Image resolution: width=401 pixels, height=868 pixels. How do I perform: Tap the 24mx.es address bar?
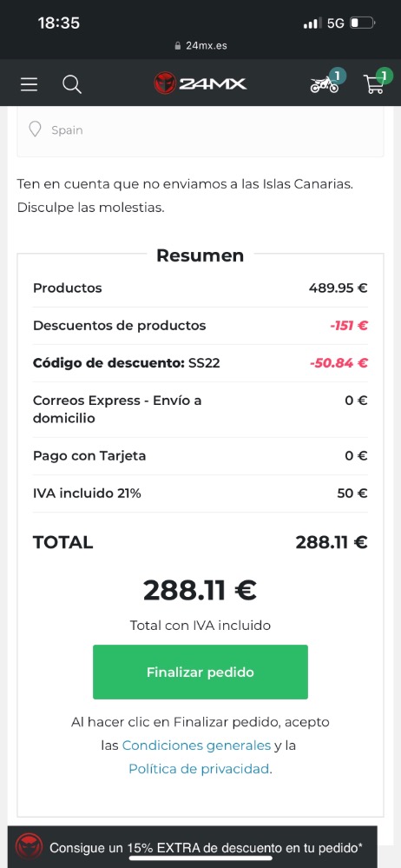[x=200, y=46]
